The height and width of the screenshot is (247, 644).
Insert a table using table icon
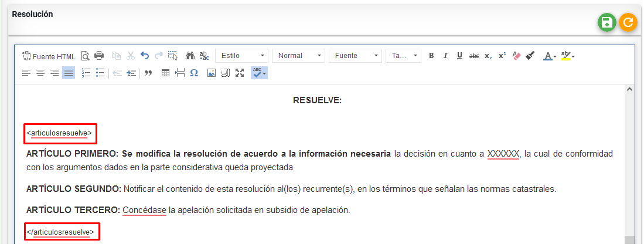[165, 73]
